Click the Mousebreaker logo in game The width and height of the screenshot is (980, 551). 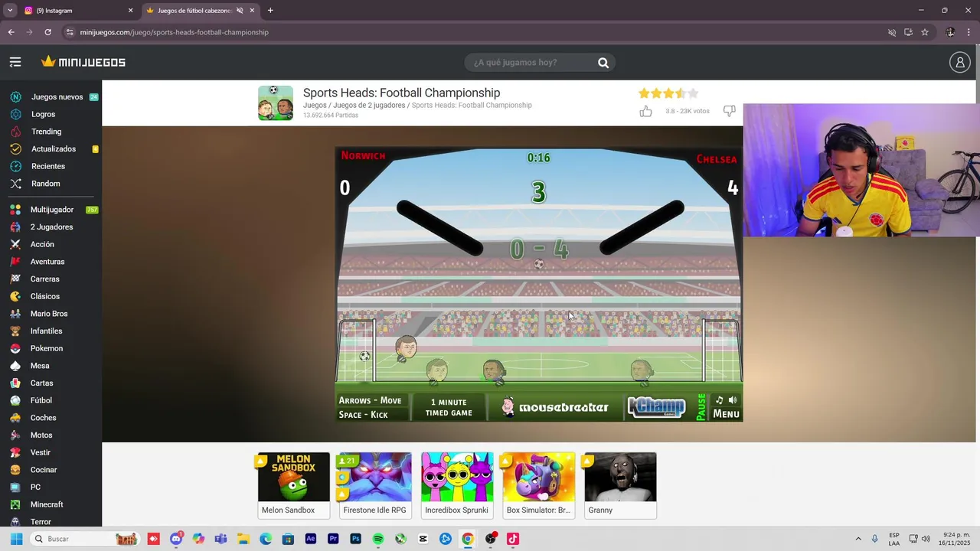coord(555,407)
